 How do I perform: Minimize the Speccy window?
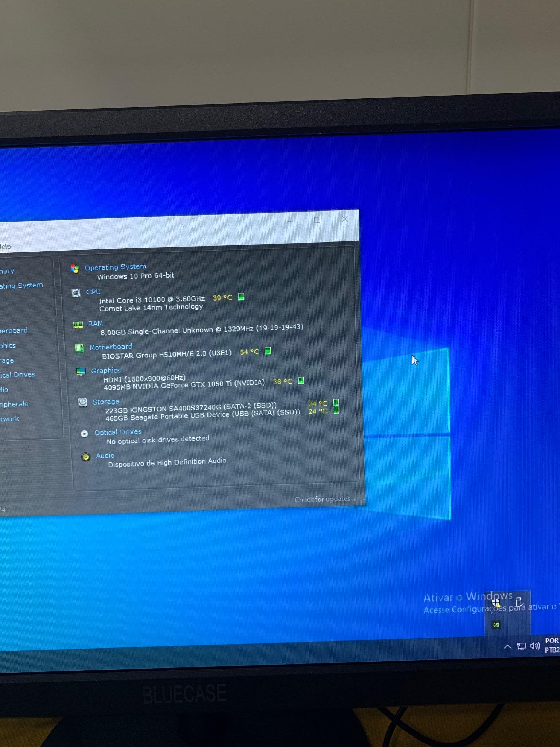[x=290, y=221]
